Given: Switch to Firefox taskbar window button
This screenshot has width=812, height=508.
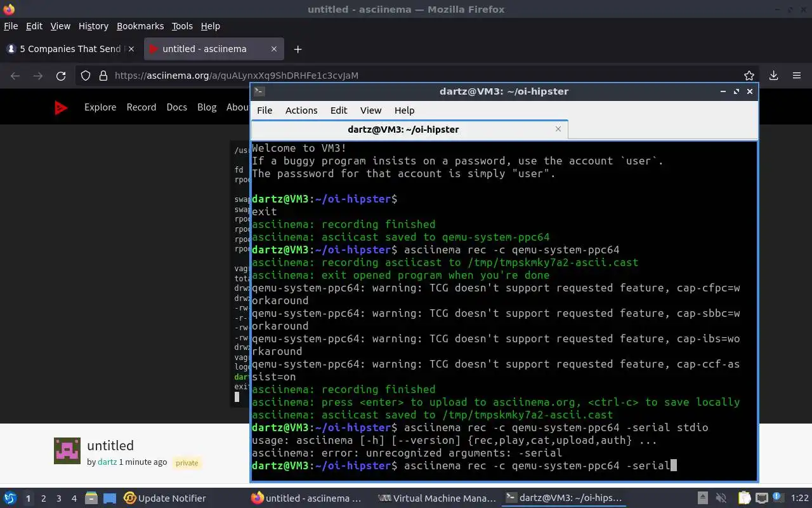Looking at the screenshot, I should [x=306, y=498].
